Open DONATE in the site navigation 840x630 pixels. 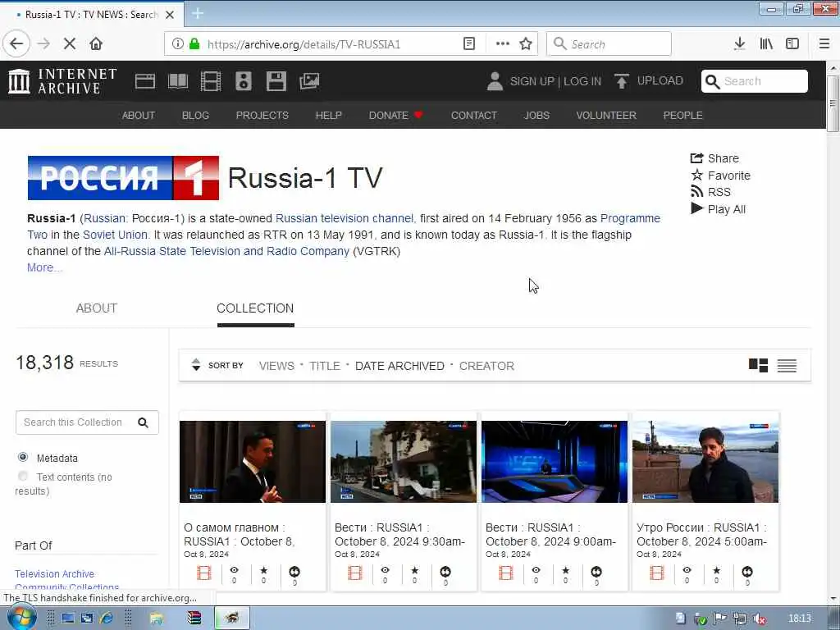396,115
